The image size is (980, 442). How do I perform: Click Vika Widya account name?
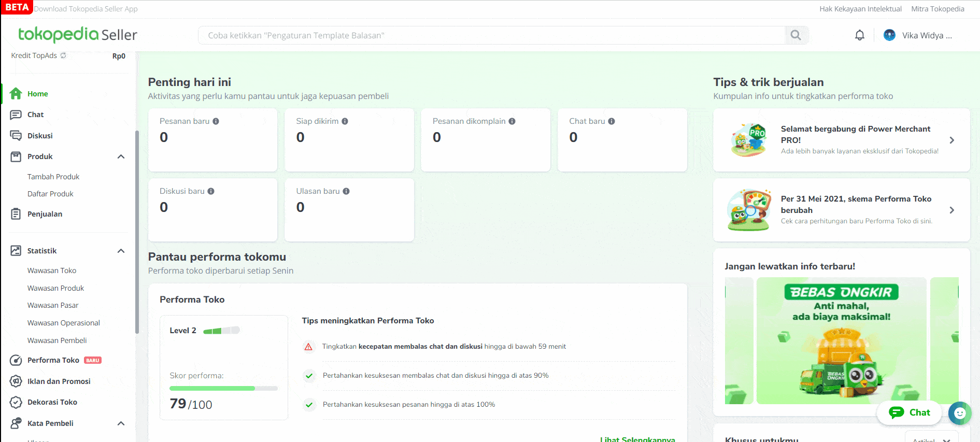click(x=927, y=35)
